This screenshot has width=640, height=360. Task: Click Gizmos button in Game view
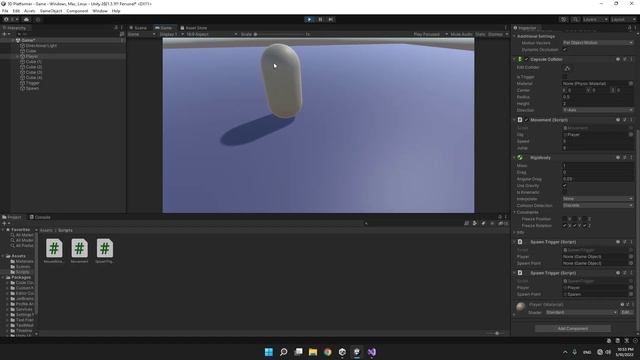(x=495, y=34)
